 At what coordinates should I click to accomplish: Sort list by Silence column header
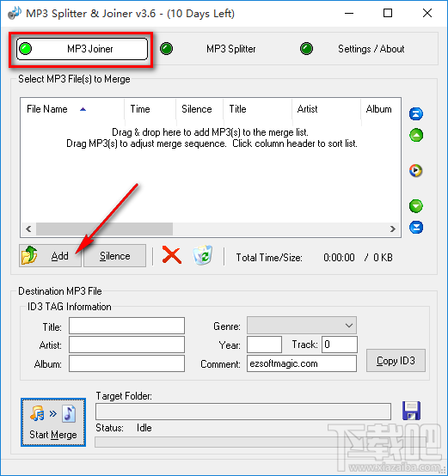coord(199,109)
